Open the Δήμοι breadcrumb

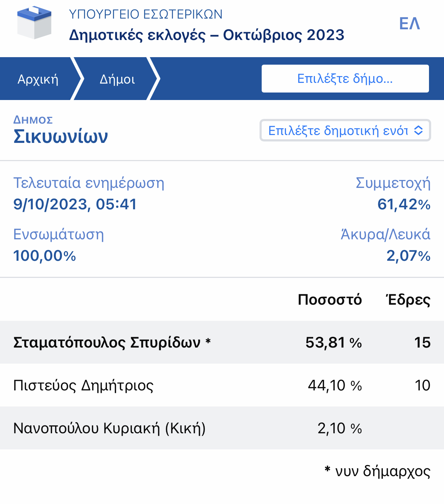[117, 79]
